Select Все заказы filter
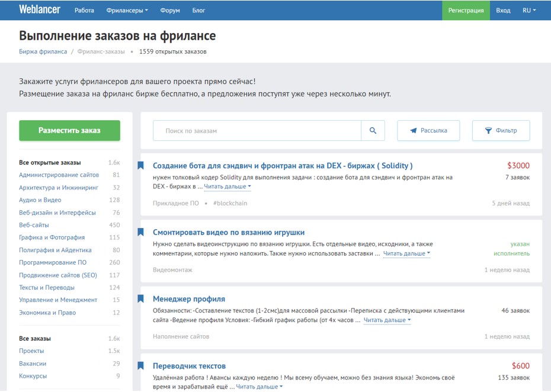This screenshot has width=551, height=392. tap(35, 339)
